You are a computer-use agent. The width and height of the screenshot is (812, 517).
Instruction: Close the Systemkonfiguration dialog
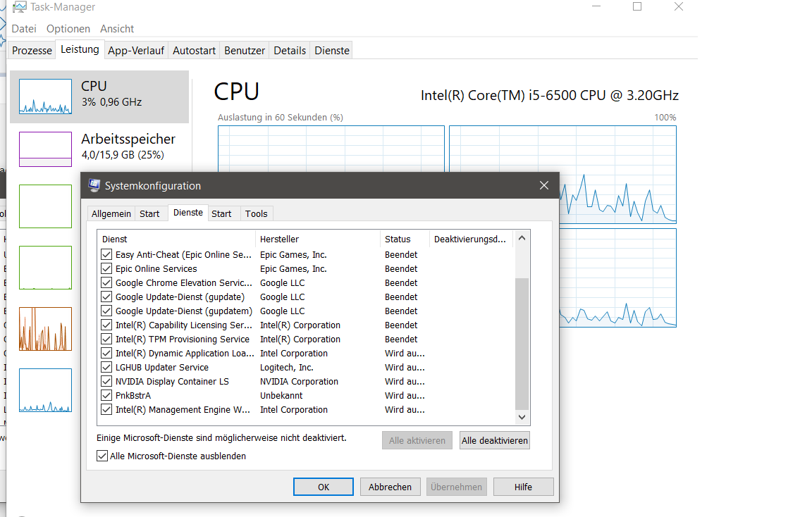click(543, 185)
